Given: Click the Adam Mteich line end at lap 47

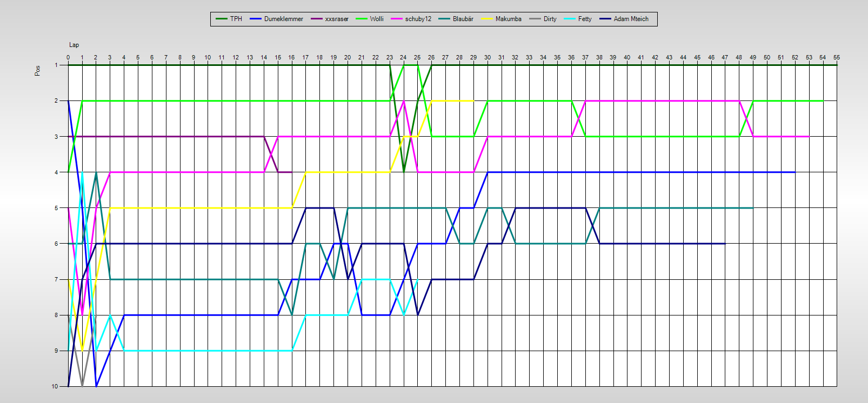Looking at the screenshot, I should [725, 244].
